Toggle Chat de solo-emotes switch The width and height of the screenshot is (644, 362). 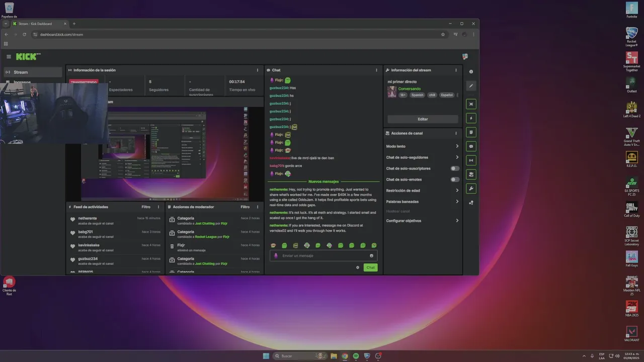[x=455, y=179]
